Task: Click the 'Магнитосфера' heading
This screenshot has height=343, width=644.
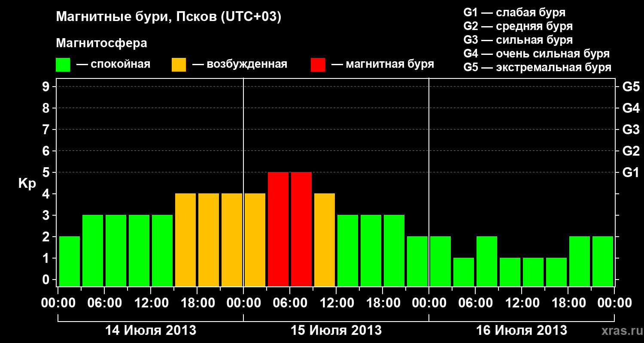Action: (x=101, y=43)
